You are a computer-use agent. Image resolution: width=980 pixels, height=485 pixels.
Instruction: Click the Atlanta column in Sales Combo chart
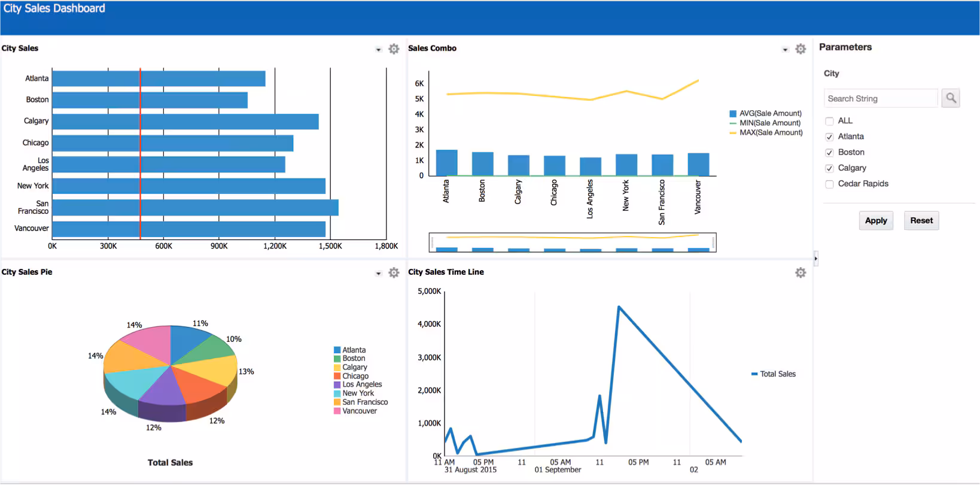click(446, 163)
